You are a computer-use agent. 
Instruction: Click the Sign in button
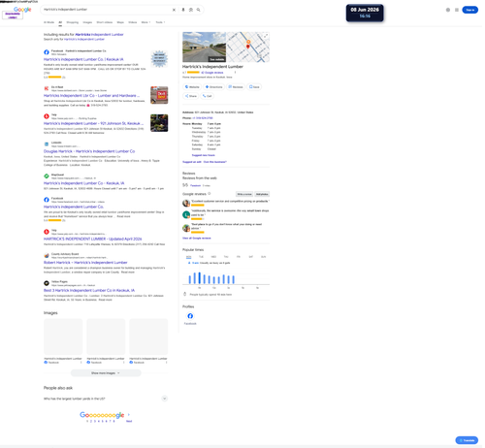coord(469,10)
